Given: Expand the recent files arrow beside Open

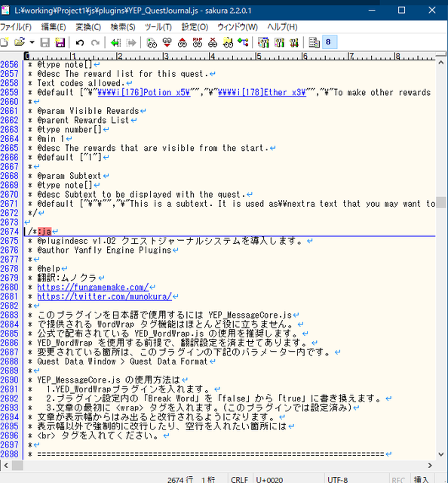Looking at the screenshot, I should tap(32, 42).
